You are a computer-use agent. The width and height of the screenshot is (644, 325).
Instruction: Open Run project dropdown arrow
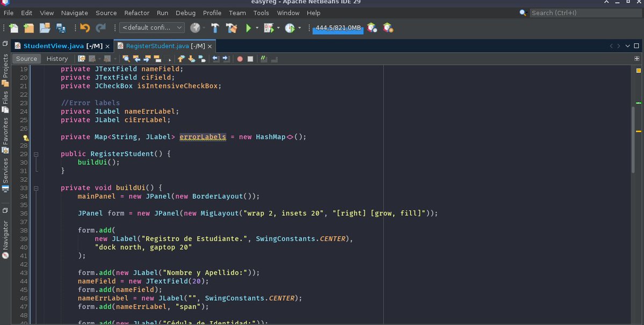point(257,28)
